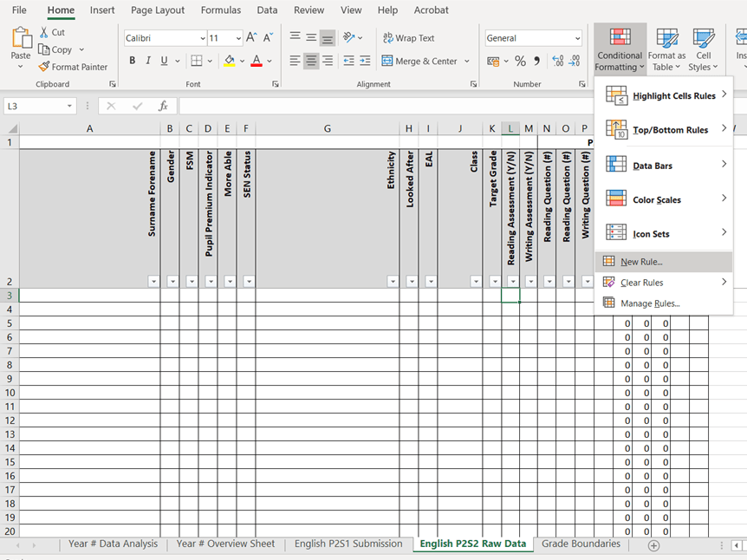The image size is (747, 560).
Task: Click the Insert Function fx icon
Action: tap(162, 106)
